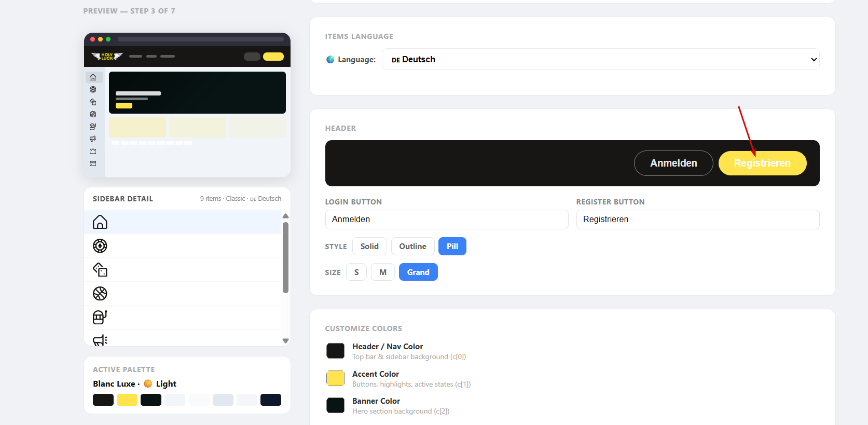Click the 'PREVIEW — STEP 3 OF 7' heading
Viewport: 868px width, 425px height.
(x=129, y=11)
